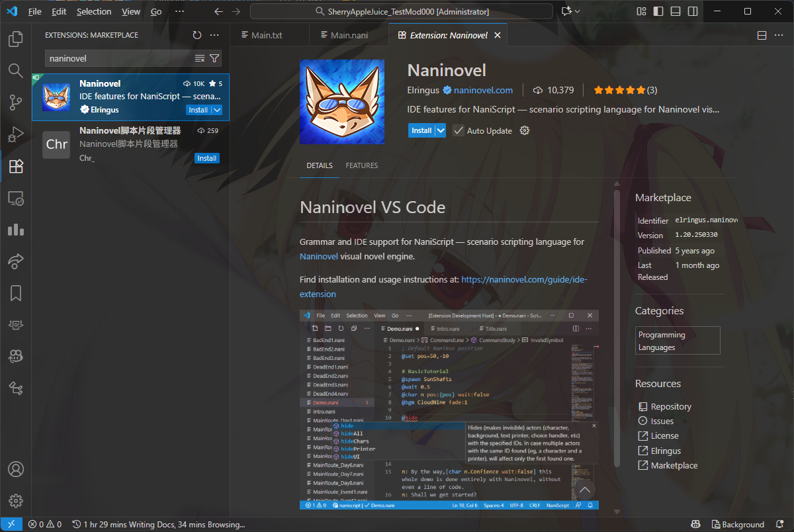
Task: Open the Remote Explorer view
Action: click(x=15, y=198)
